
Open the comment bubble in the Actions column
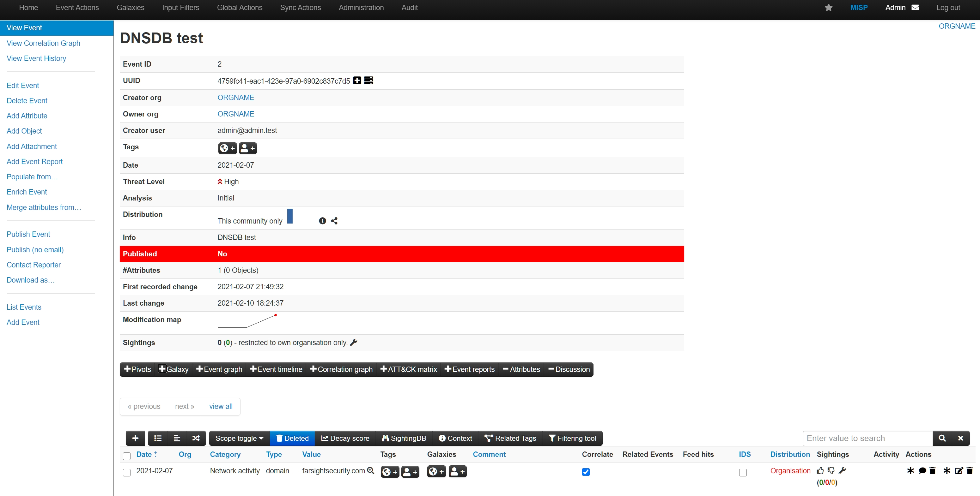click(922, 471)
